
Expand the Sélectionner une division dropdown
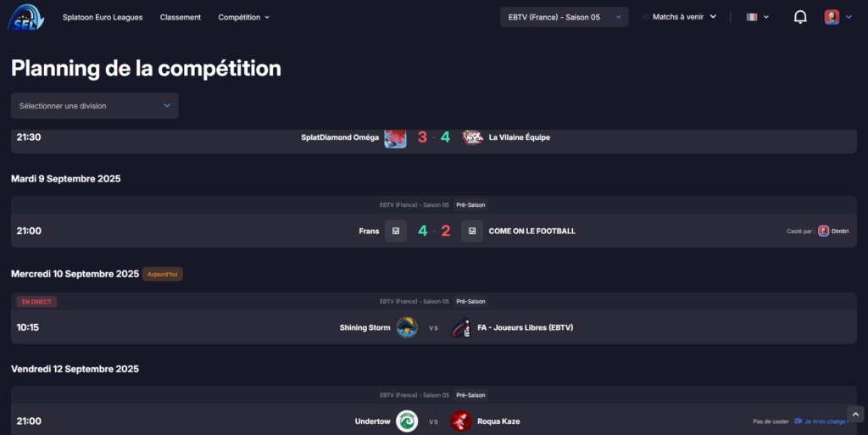[x=95, y=106]
